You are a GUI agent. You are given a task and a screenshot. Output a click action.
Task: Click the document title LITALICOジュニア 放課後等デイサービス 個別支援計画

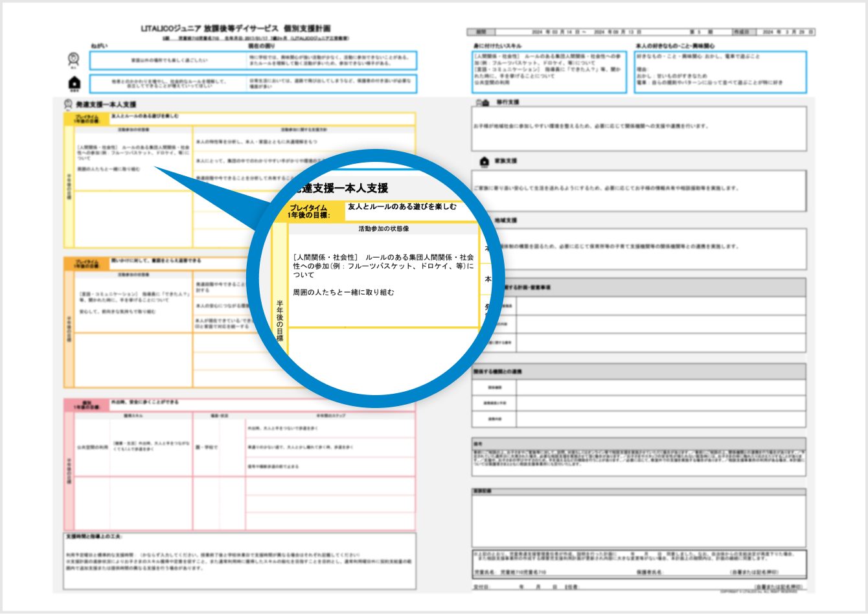click(236, 28)
